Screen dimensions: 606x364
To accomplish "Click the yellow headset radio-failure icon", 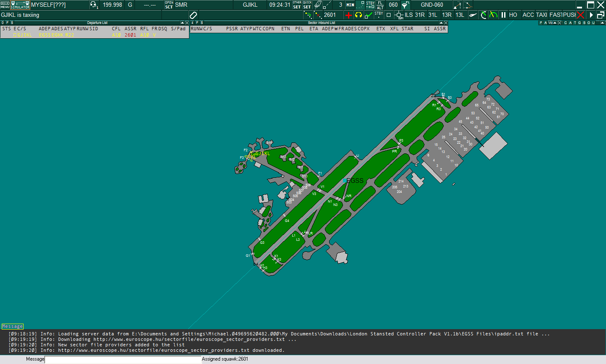I will point(359,15).
